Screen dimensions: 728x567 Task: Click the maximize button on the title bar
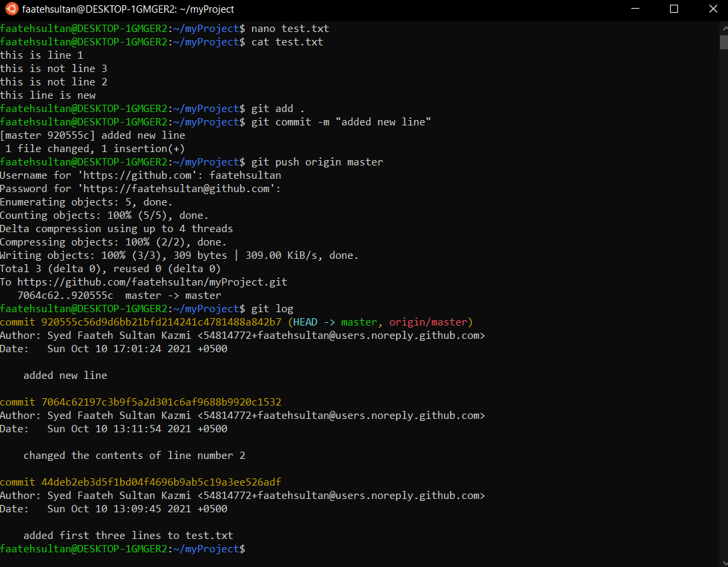pos(673,9)
